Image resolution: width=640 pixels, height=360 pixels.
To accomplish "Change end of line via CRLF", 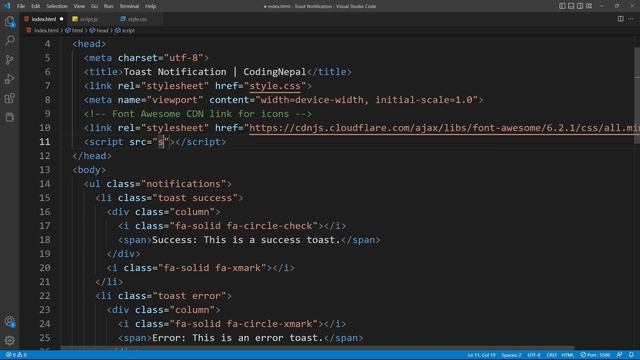I will [x=551, y=355].
